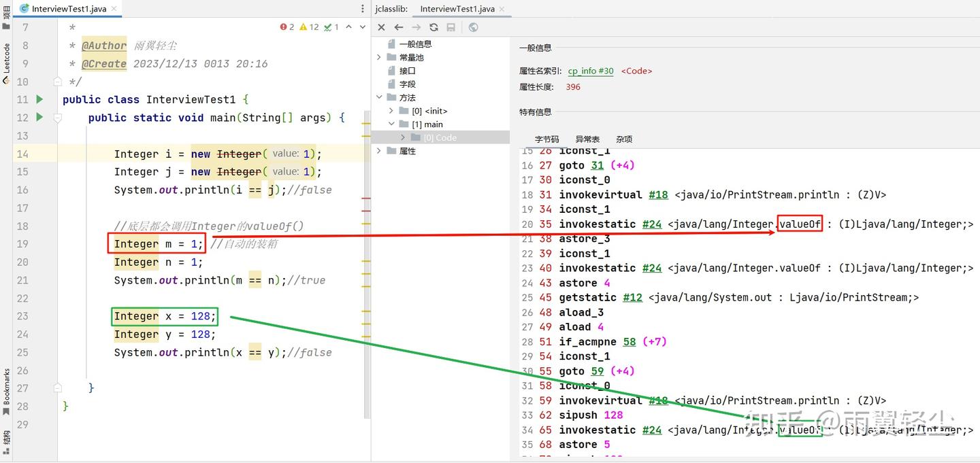This screenshot has width=980, height=463.
Task: Click 'Integer n = 1;' code line
Action: [159, 262]
